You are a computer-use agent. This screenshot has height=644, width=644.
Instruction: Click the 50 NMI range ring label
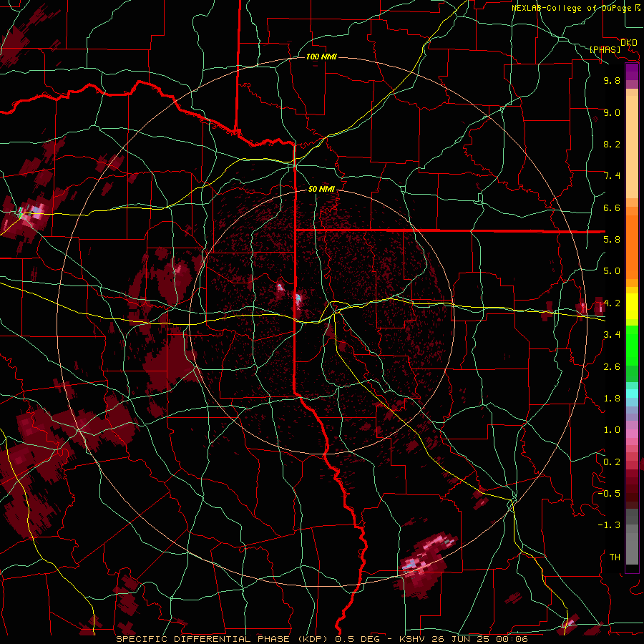click(321, 189)
